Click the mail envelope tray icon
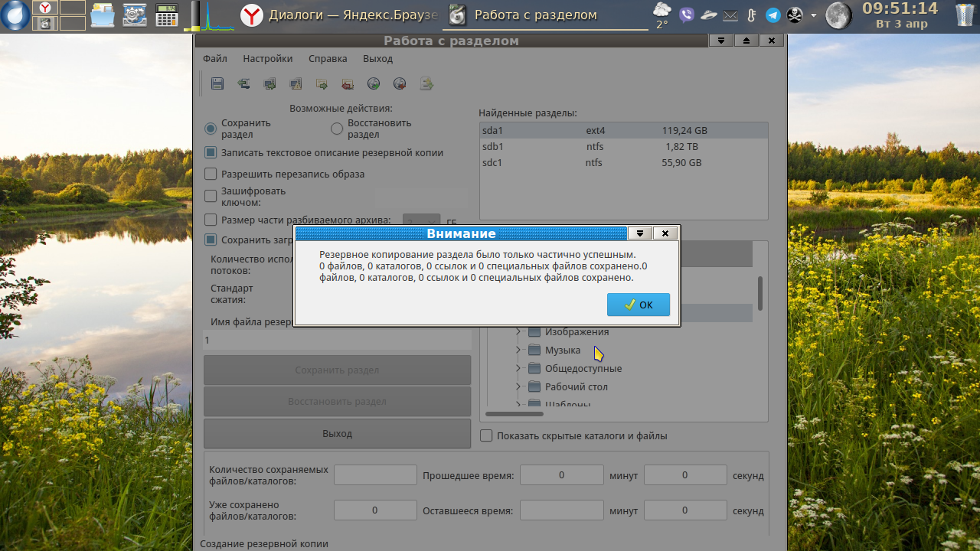The height and width of the screenshot is (551, 980). tap(730, 15)
